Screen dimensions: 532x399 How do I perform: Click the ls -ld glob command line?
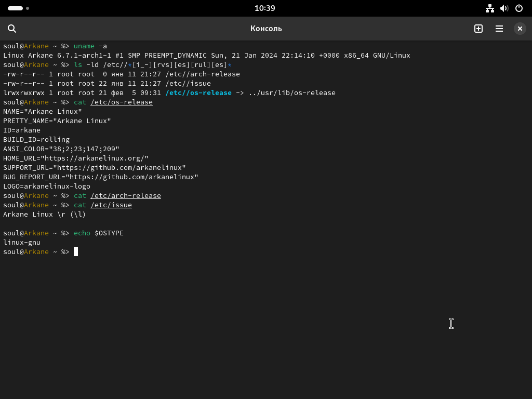tap(153, 65)
